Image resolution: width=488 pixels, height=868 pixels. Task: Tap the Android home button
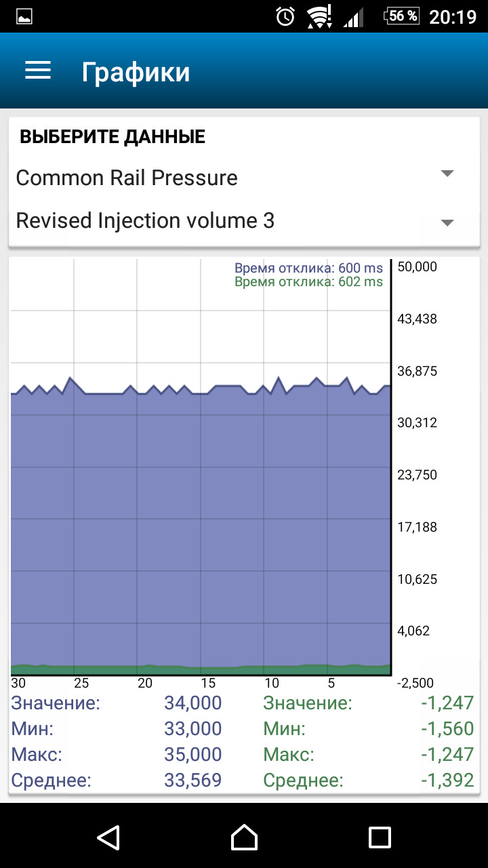pos(244,837)
